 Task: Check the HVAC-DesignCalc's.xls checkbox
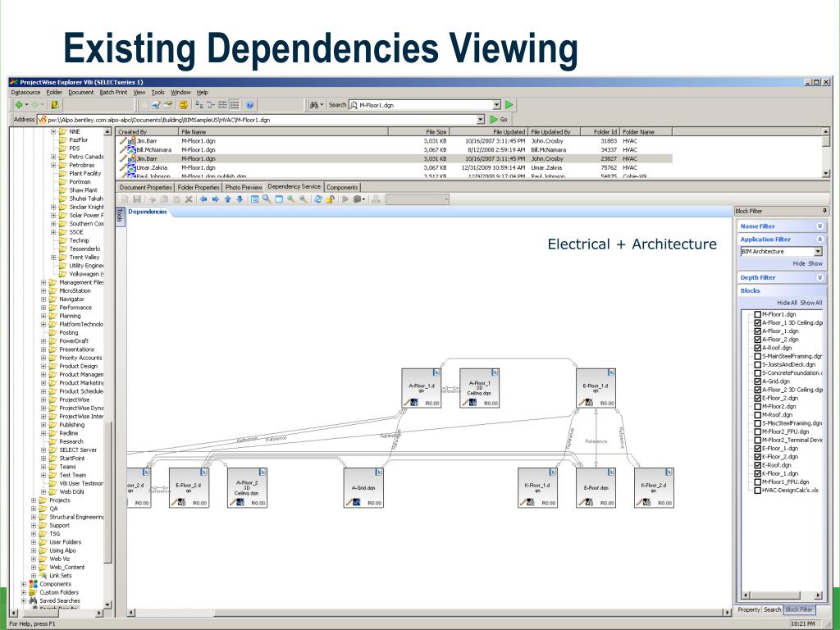[x=757, y=491]
